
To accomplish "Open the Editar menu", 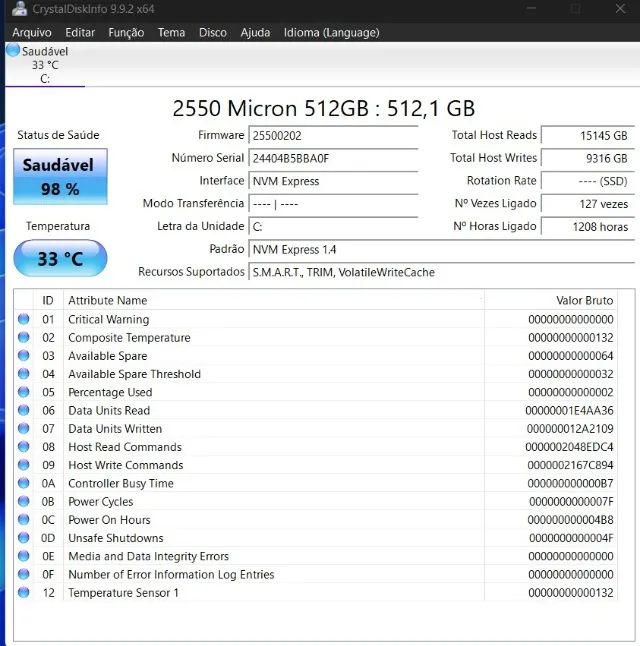I will tap(80, 33).
